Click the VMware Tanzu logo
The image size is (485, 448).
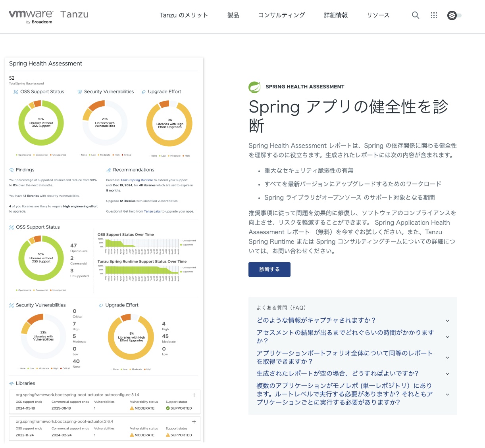click(49, 17)
